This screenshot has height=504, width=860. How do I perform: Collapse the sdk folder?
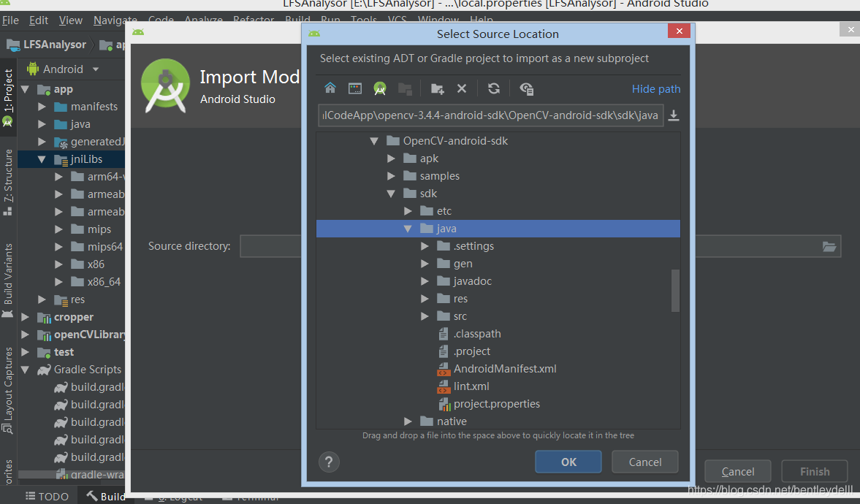point(391,194)
